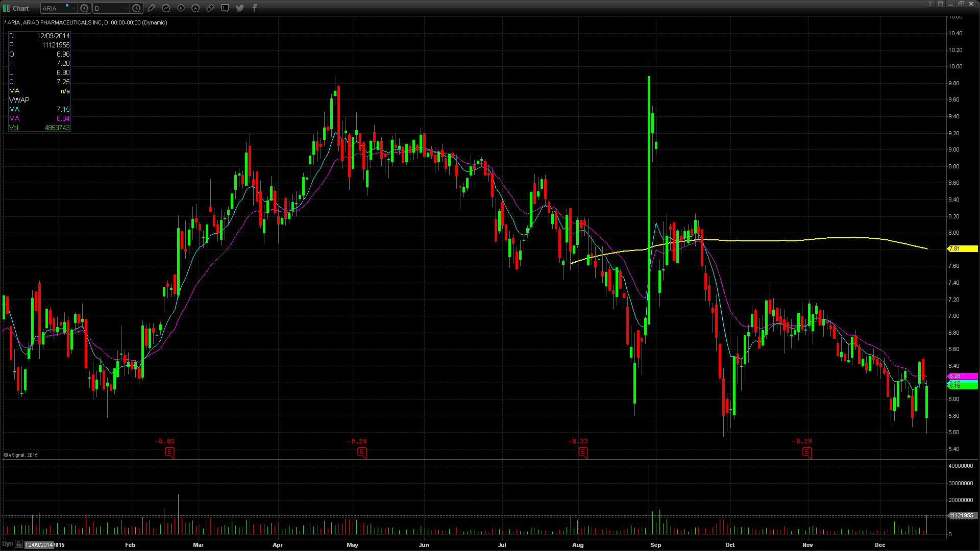This screenshot has height=551, width=980.
Task: Minimize the chart window
Action: [951, 4]
